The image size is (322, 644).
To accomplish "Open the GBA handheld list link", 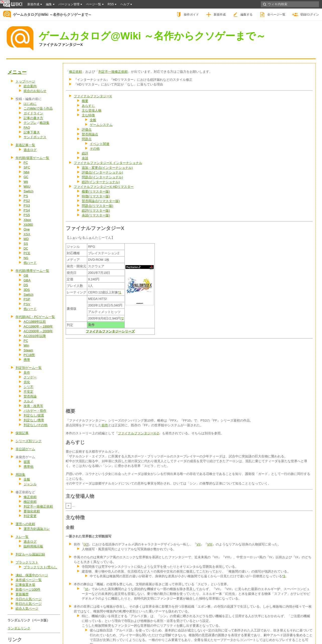I will (x=27, y=280).
